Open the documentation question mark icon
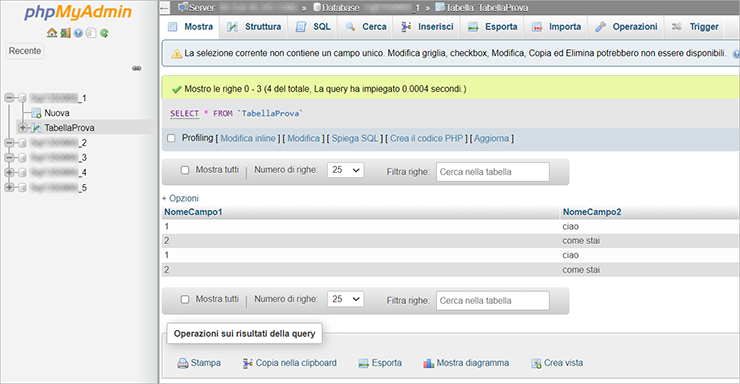 coord(78,33)
